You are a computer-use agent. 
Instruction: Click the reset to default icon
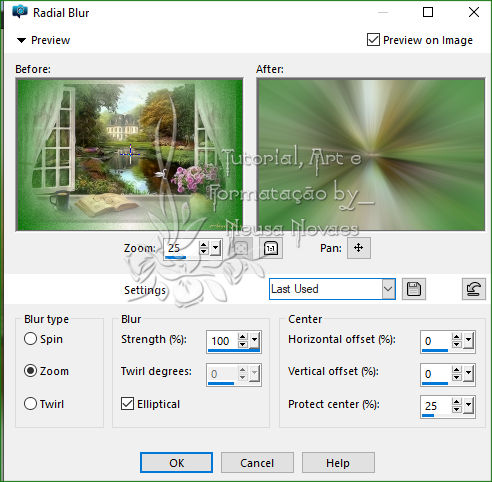(x=474, y=289)
